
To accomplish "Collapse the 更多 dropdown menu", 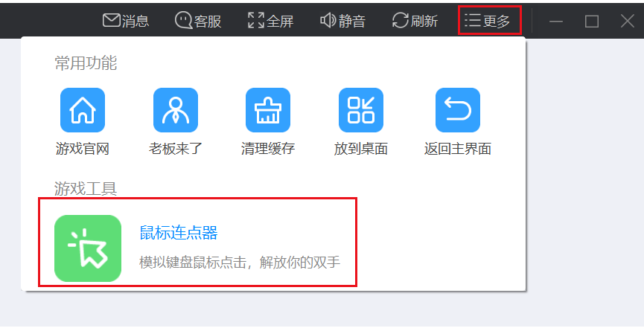I will point(488,21).
